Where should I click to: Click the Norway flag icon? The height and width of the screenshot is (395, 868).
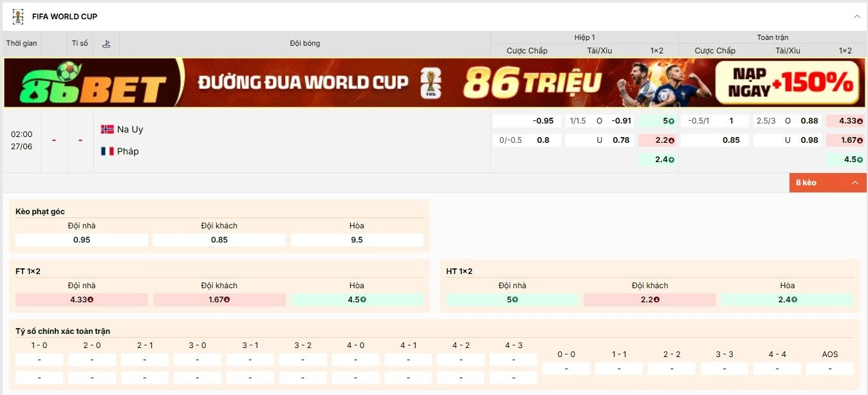(x=107, y=129)
